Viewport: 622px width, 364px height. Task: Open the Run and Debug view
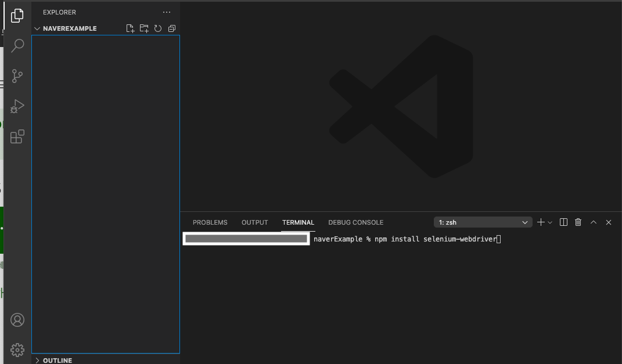click(x=17, y=106)
